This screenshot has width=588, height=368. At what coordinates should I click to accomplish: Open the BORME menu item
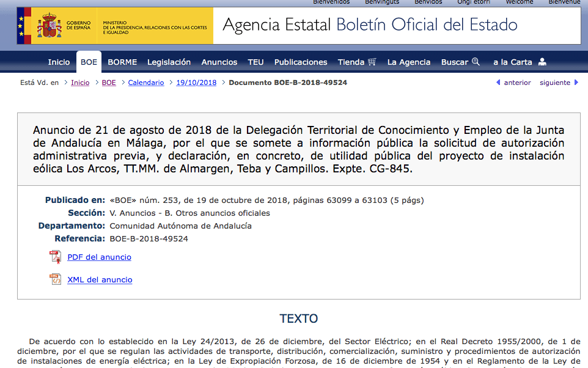[122, 62]
